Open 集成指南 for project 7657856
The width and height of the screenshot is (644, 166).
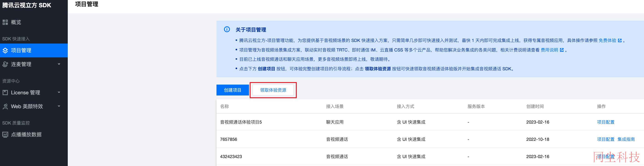click(626, 139)
